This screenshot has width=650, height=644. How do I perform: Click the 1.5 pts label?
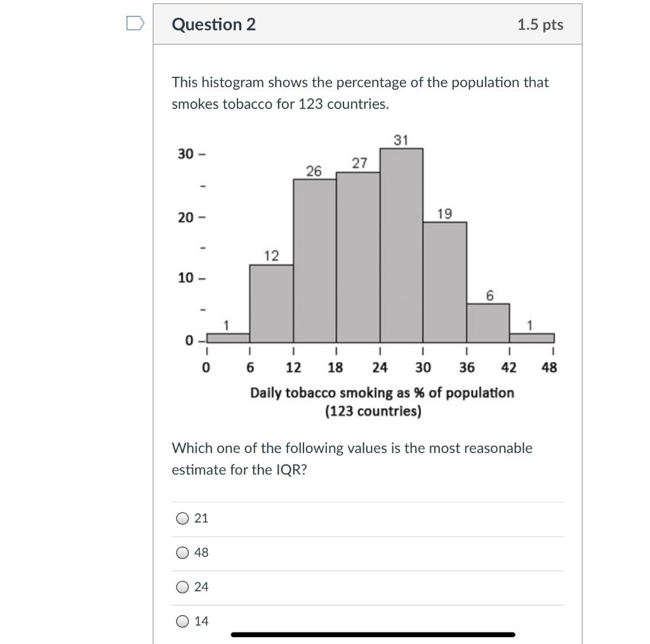tap(541, 24)
